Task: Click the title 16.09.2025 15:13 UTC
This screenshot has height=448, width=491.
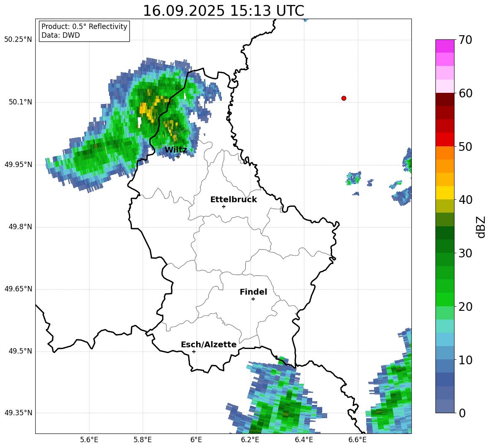Action: coord(224,11)
